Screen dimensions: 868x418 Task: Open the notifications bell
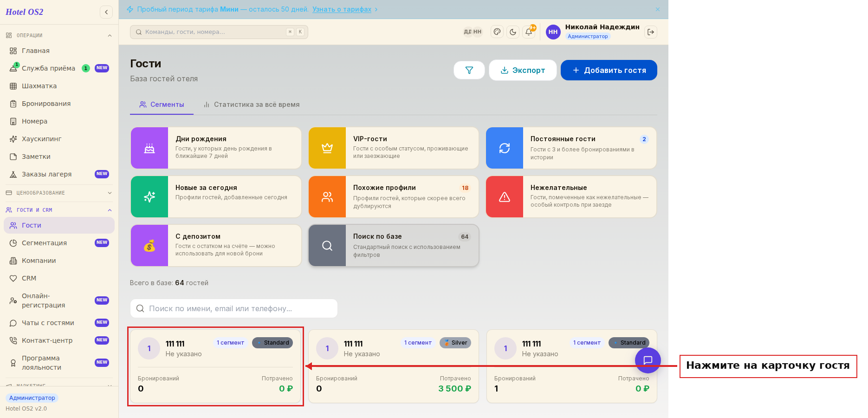(529, 32)
